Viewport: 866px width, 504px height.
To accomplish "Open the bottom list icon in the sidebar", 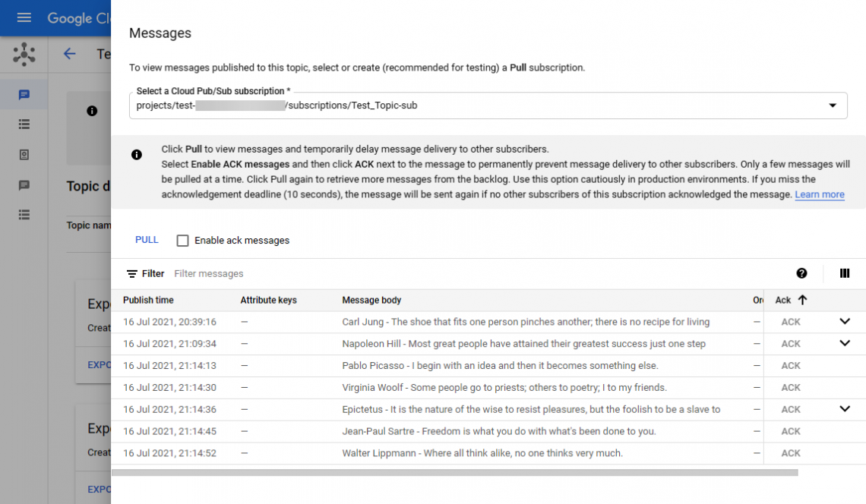I will coord(24,215).
